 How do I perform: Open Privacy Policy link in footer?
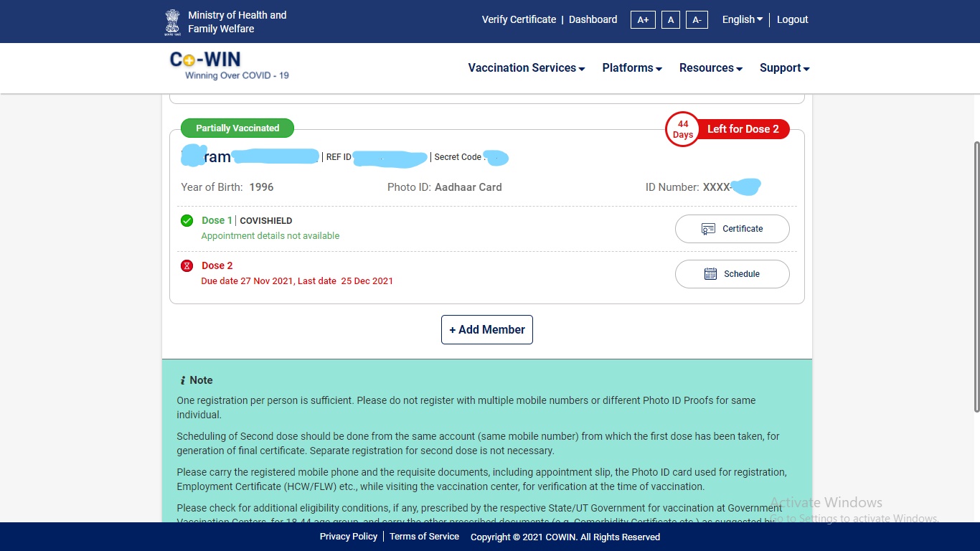click(349, 537)
